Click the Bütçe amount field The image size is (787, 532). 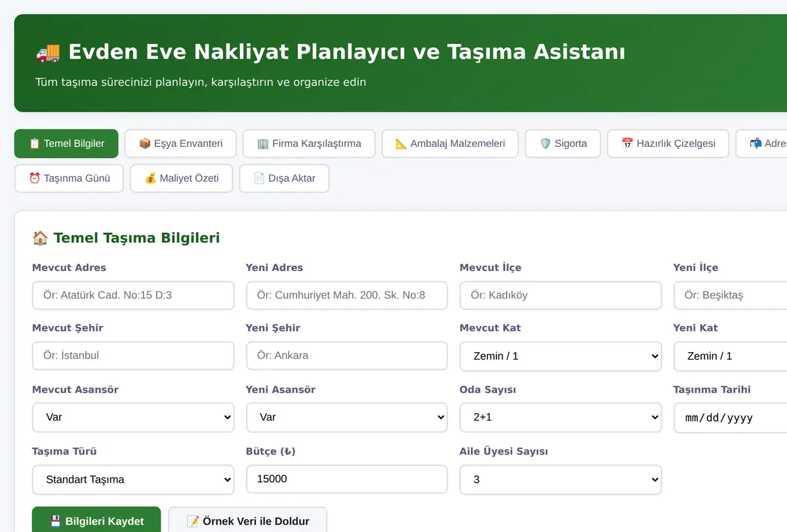pos(347,479)
